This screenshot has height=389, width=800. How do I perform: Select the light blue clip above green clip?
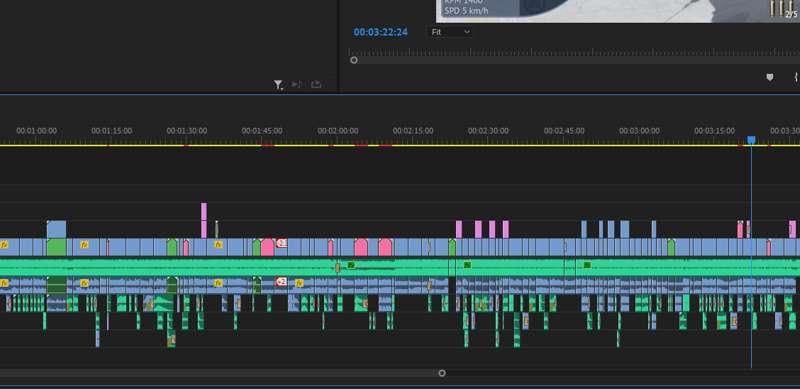point(57,229)
